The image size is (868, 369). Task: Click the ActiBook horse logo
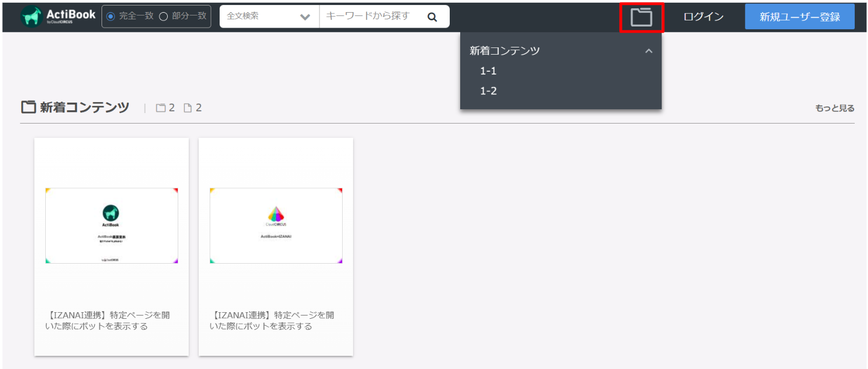tap(31, 17)
